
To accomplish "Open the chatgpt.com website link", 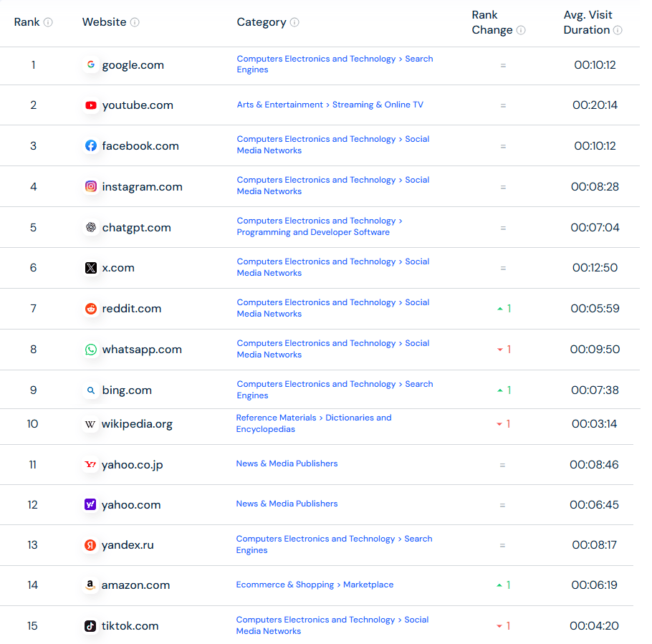I will (136, 227).
